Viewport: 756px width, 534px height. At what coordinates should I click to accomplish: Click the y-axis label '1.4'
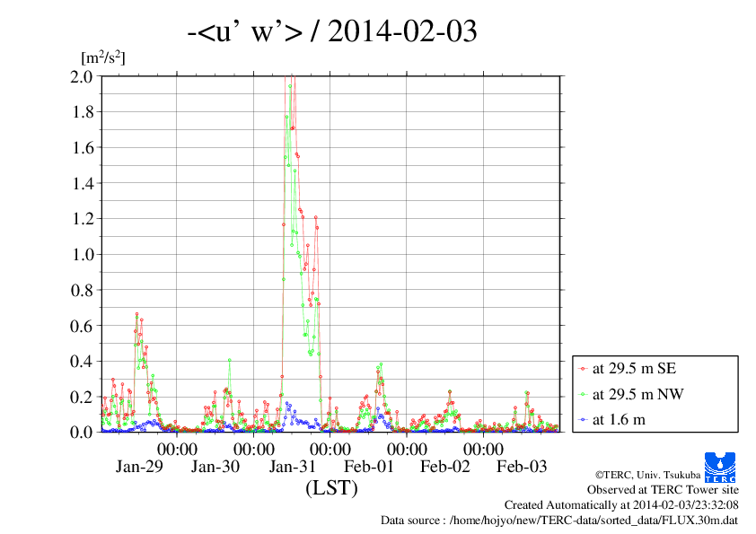point(82,183)
